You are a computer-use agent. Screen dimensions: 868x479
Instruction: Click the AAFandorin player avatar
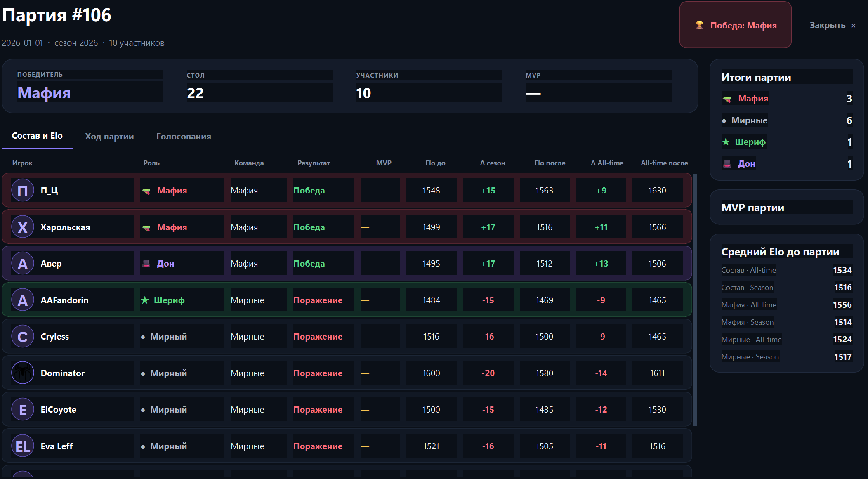(x=23, y=300)
